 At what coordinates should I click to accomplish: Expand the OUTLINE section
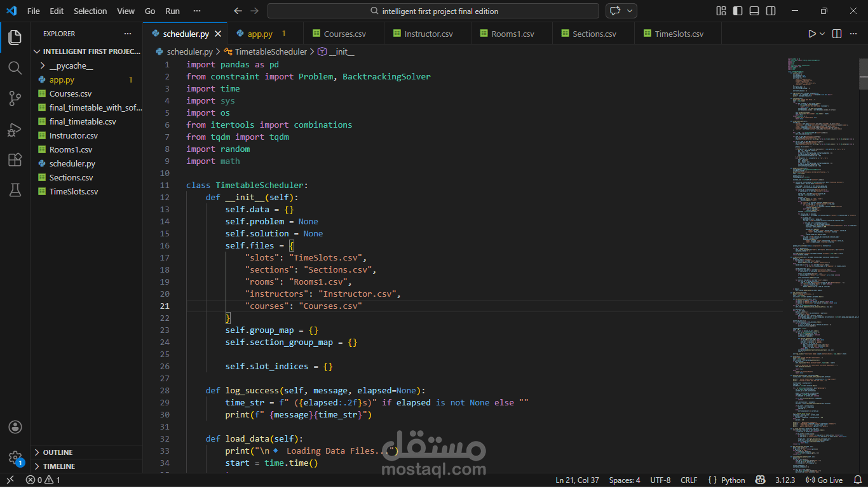86,452
